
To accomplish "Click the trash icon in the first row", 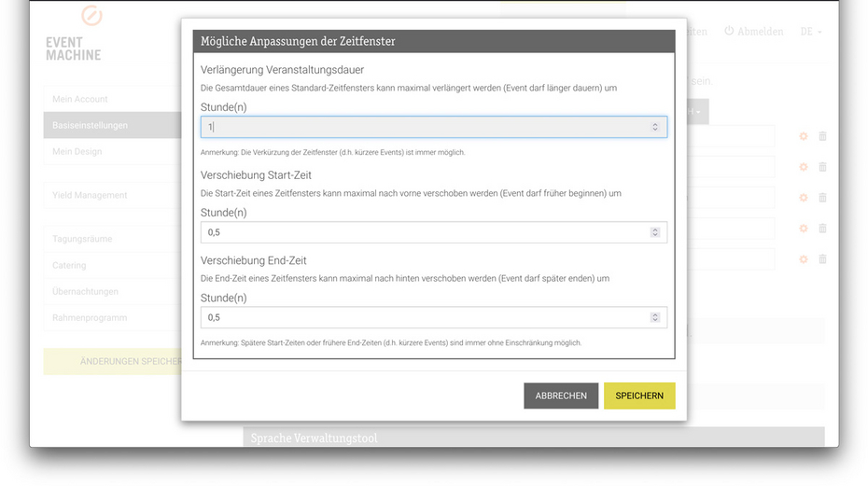I will (x=822, y=136).
